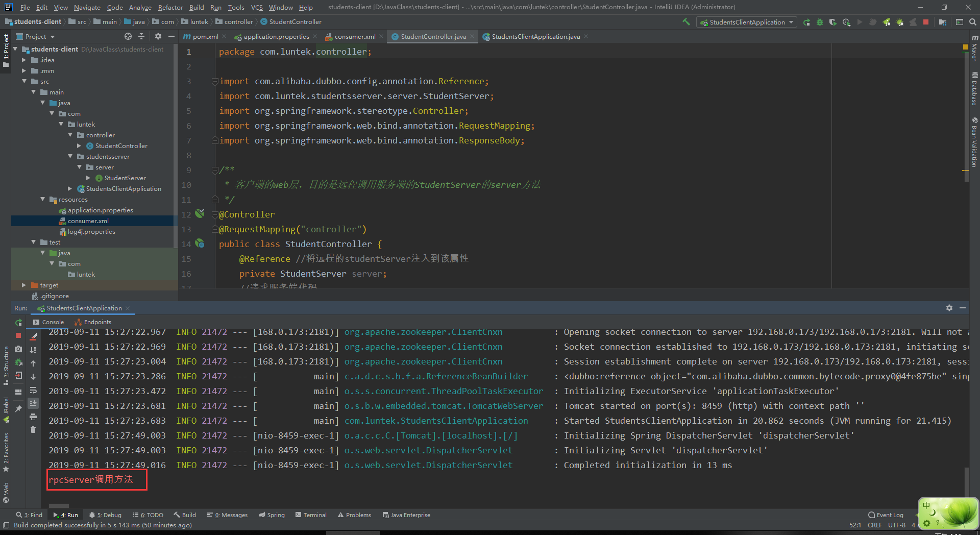Image resolution: width=980 pixels, height=535 pixels.
Task: Debug with JRebel bug icon
Action: 900,22
